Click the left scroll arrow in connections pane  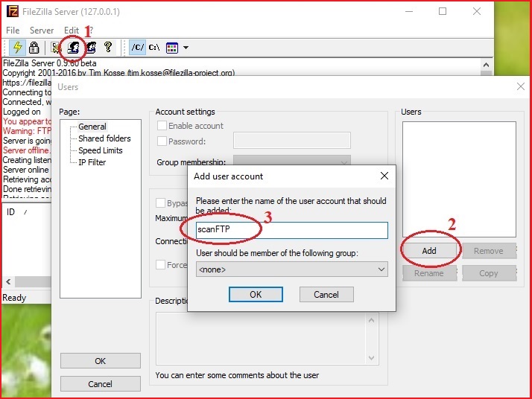pyautogui.click(x=8, y=281)
